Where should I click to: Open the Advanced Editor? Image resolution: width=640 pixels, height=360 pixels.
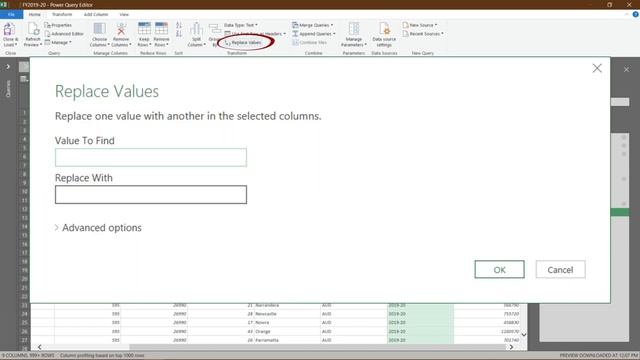64,34
